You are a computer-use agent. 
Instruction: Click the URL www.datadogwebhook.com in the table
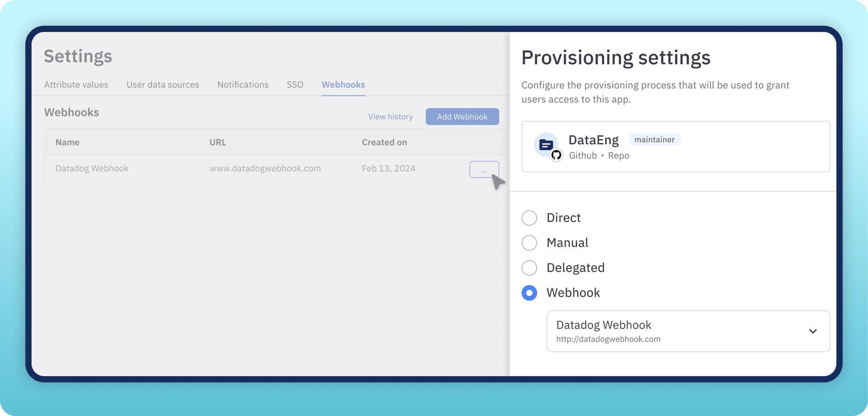265,168
